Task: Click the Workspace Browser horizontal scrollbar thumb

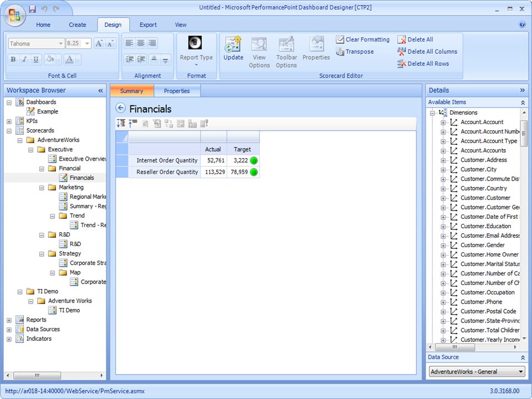Action: (37, 376)
